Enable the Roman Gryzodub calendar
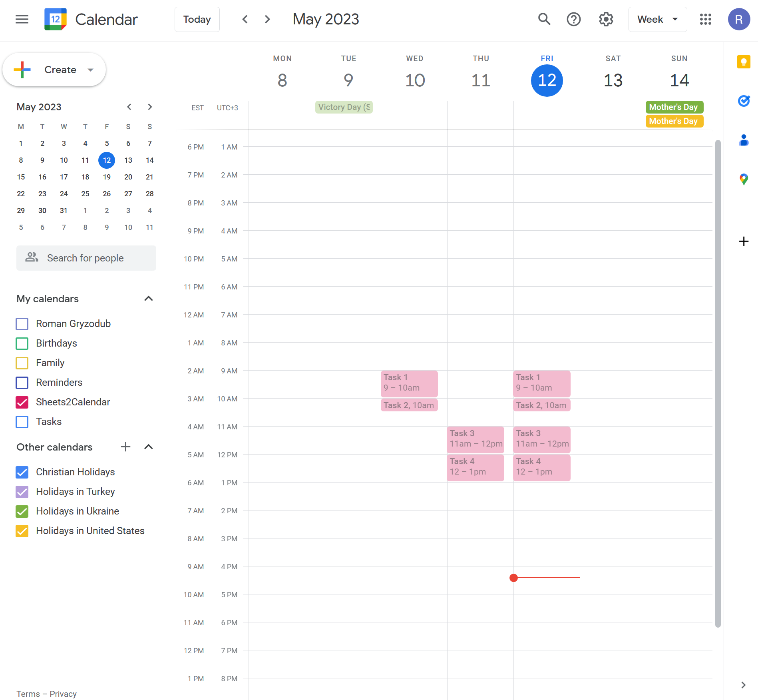 coord(22,324)
